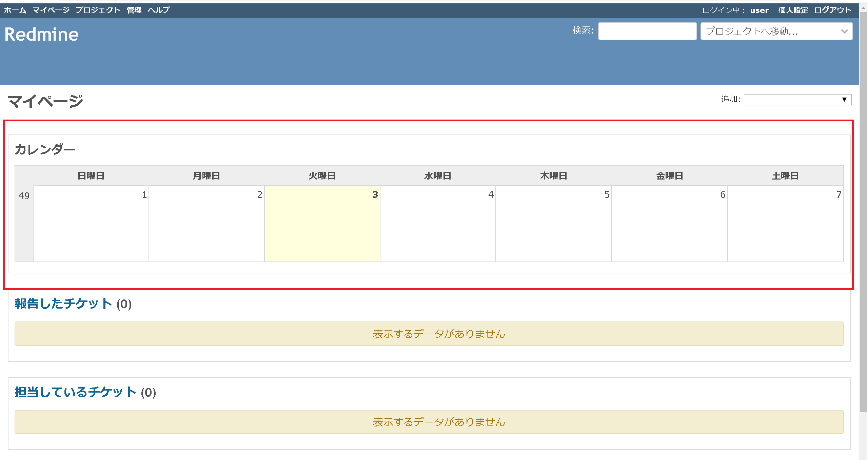Viewport: 868px width, 460px height.
Task: Open the 追加 block dropdown
Action: coord(797,100)
